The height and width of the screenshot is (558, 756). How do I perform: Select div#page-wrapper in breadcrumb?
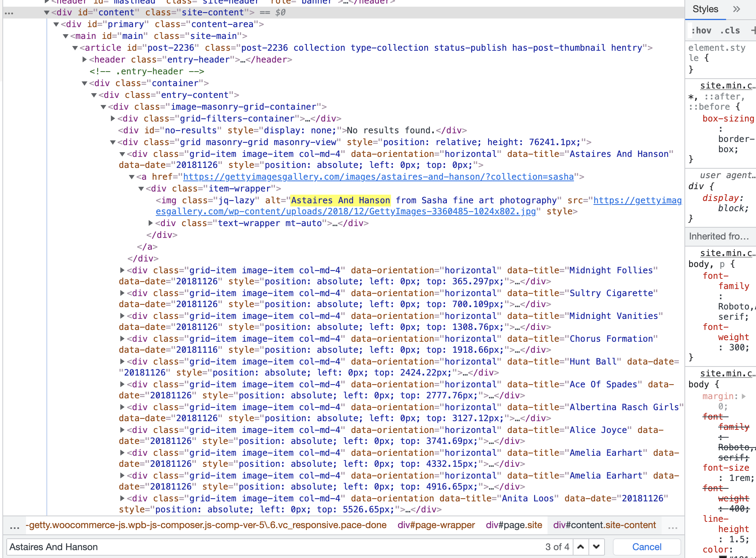pyautogui.click(x=436, y=525)
